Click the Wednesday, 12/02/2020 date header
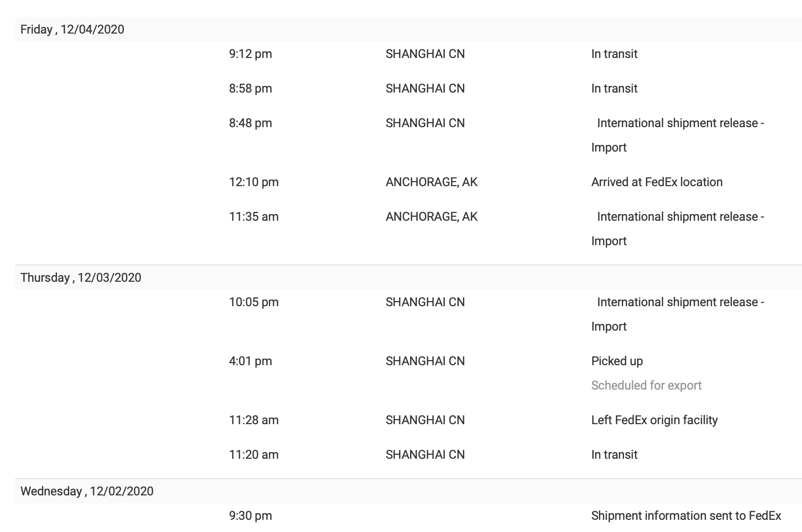 (87, 491)
